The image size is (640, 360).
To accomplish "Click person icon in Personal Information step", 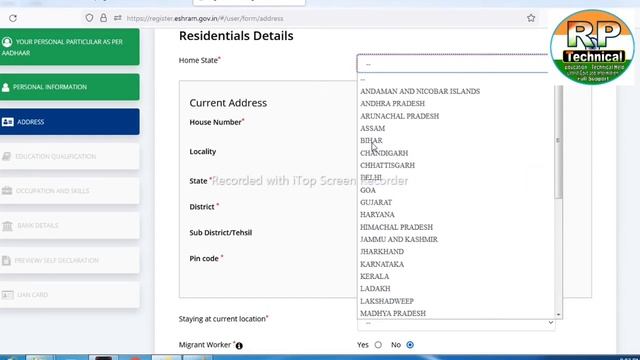I will [5, 87].
